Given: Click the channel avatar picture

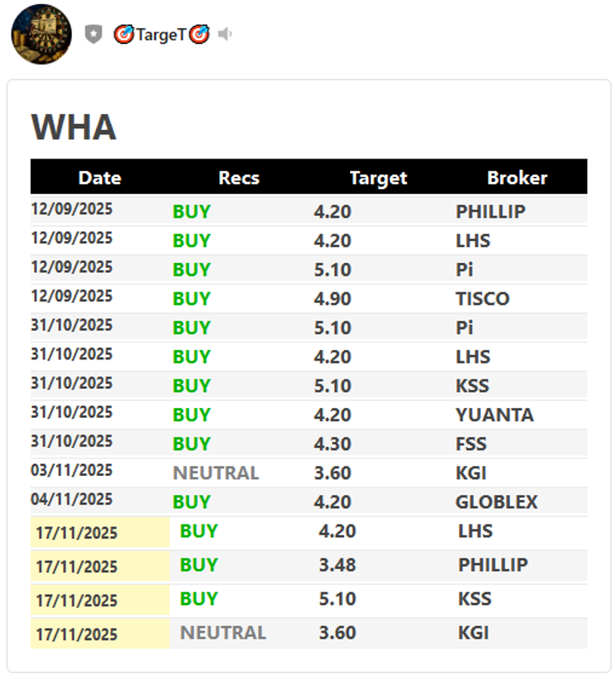Looking at the screenshot, I should [41, 35].
